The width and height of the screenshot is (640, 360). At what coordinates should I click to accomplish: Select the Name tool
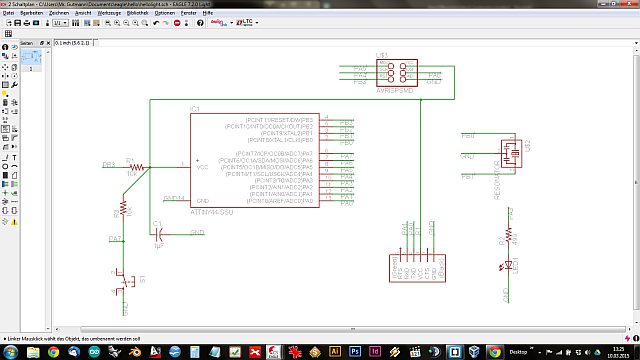(x=5, y=129)
